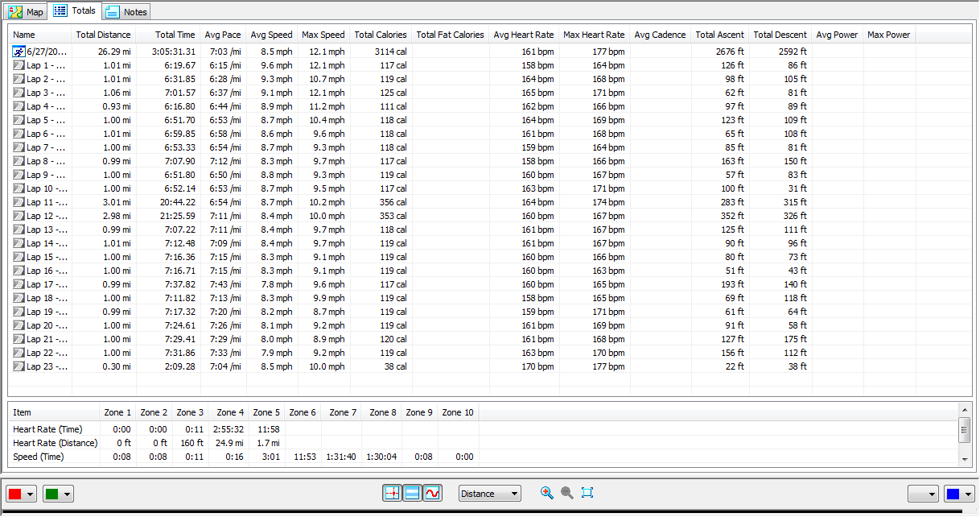Open the Notes tab
The height and width of the screenshot is (517, 980).
tap(126, 12)
